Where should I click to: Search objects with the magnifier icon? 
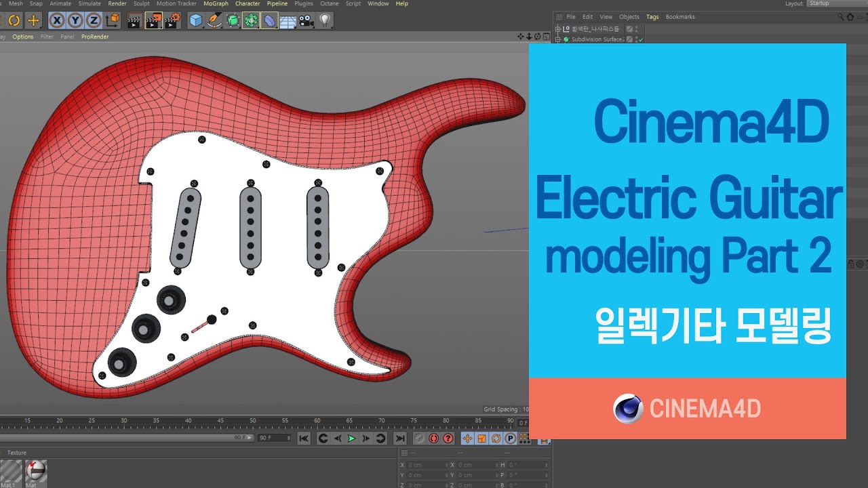pos(841,17)
